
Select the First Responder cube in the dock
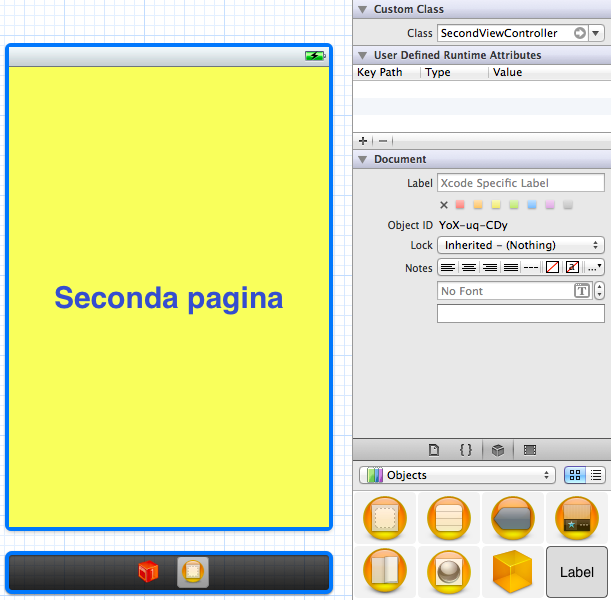coord(148,572)
